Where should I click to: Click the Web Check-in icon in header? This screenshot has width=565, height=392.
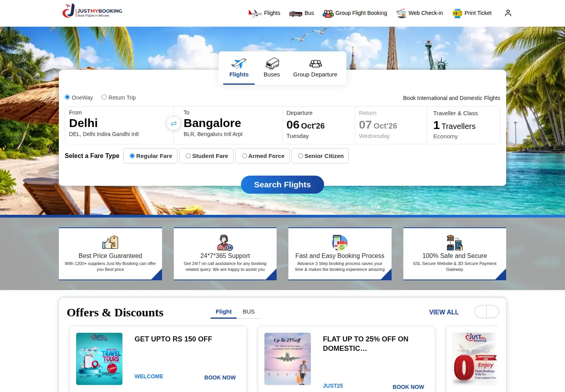pos(401,13)
